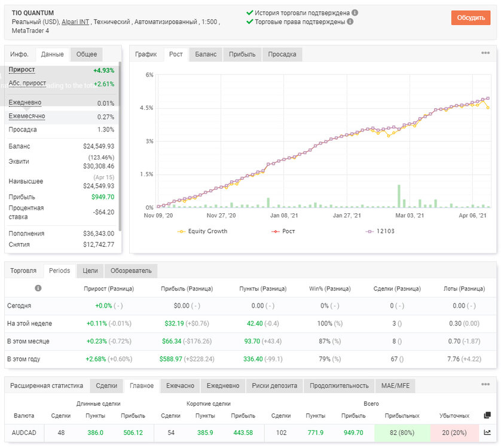Click the data panel vertical scrollbar
The width and height of the screenshot is (501, 448).
coord(120,146)
